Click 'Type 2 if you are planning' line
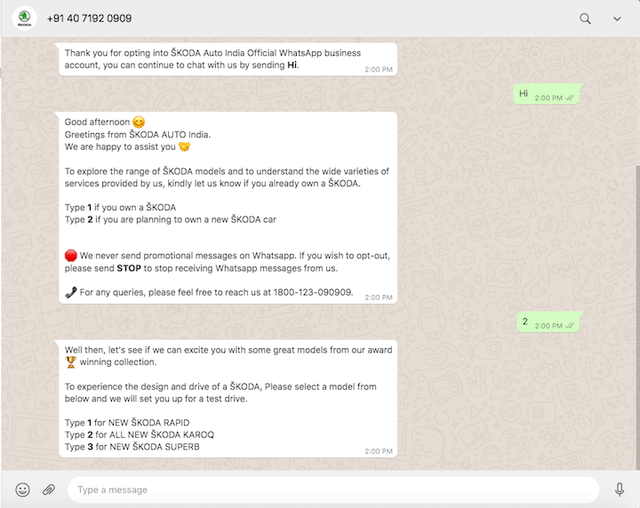The height and width of the screenshot is (508, 640). click(170, 220)
